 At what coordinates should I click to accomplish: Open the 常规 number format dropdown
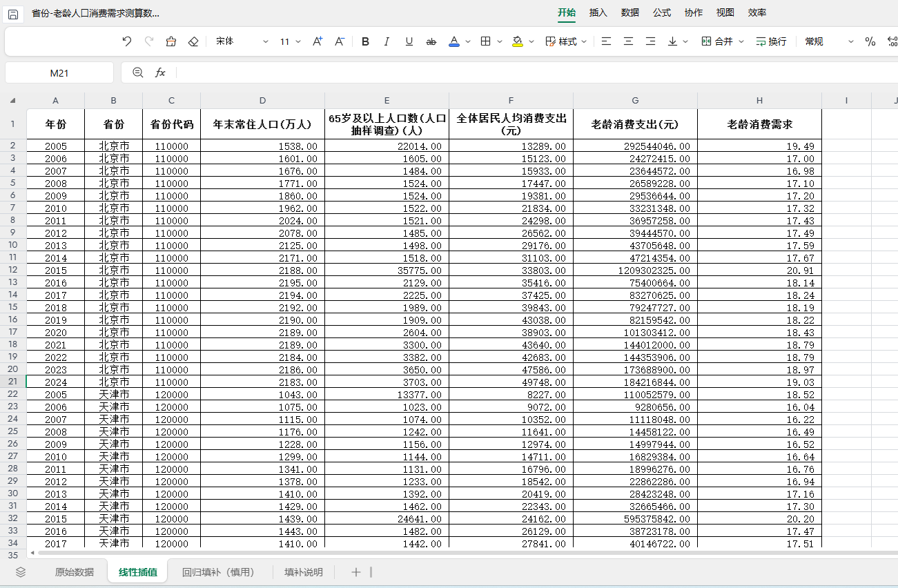pos(829,41)
